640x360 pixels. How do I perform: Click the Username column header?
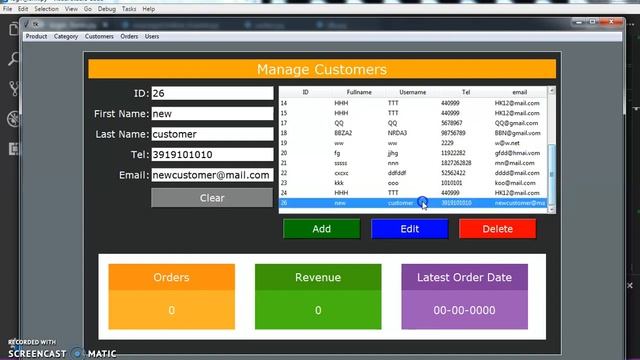(x=413, y=92)
